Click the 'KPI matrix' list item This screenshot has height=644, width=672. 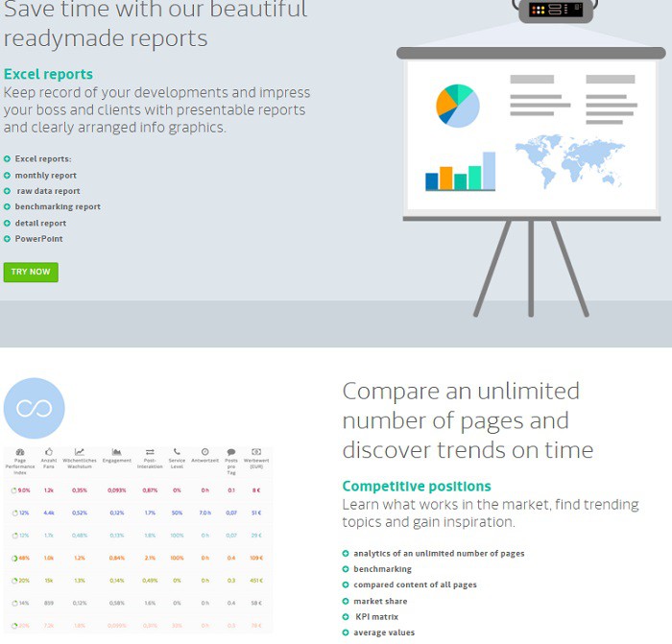376,616
